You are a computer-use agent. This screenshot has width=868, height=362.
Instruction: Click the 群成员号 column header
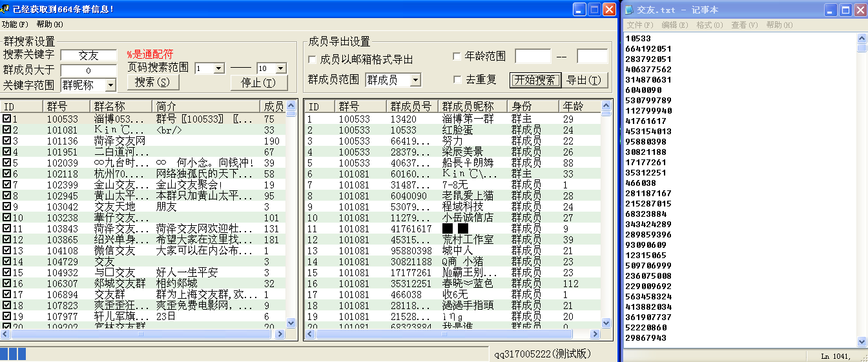411,106
